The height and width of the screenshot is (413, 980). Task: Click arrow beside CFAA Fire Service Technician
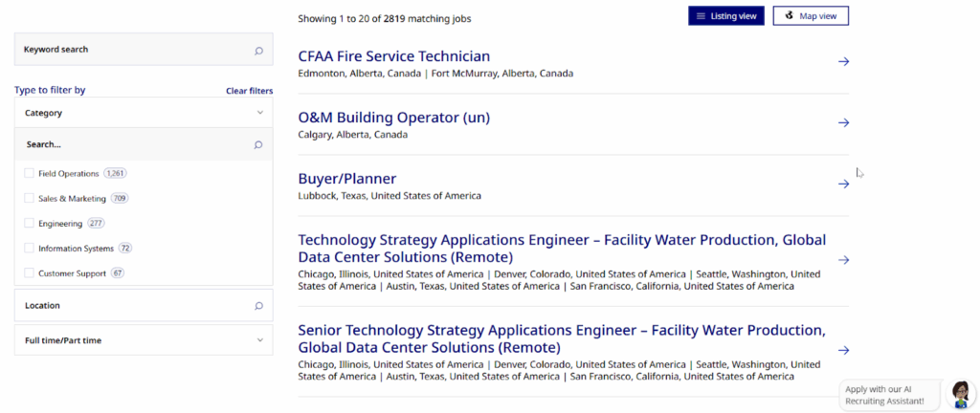(x=843, y=62)
